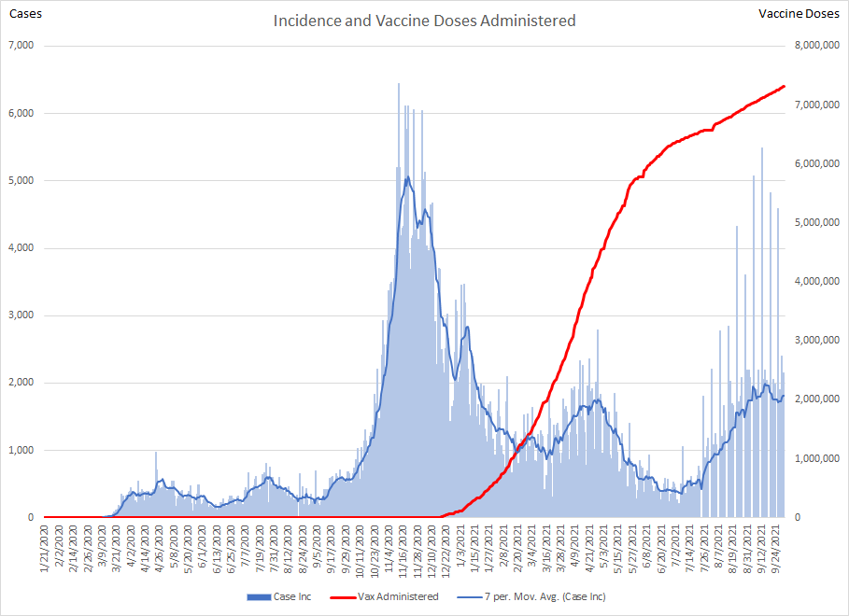Screen dimensions: 849x616
Task: Select the '4/26/2020' date label
Action: (159, 547)
